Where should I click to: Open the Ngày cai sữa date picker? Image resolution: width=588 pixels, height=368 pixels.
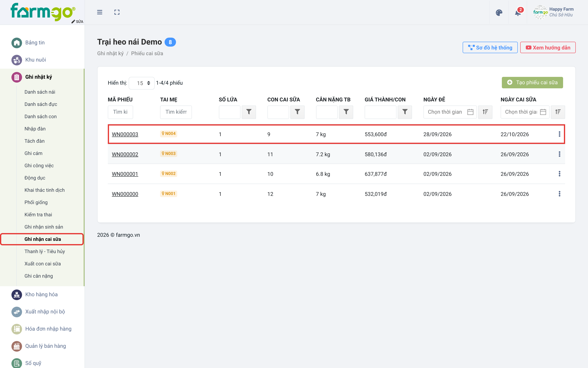[525, 112]
